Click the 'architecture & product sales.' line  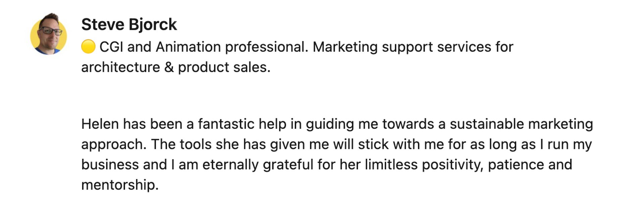[176, 67]
